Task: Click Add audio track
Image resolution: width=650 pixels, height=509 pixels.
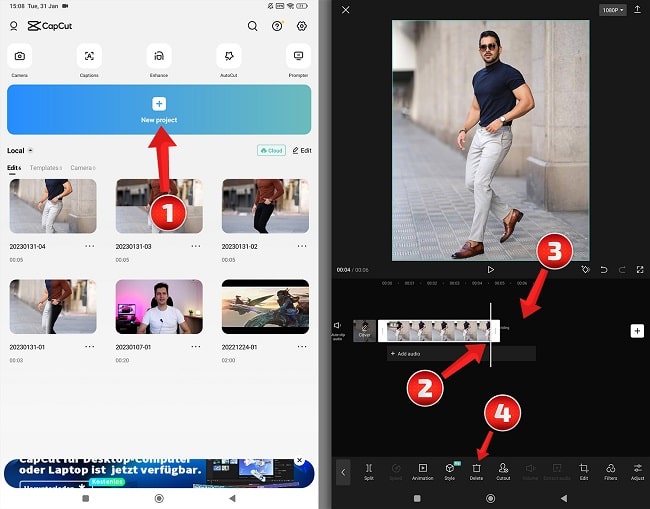Action: [x=461, y=354]
